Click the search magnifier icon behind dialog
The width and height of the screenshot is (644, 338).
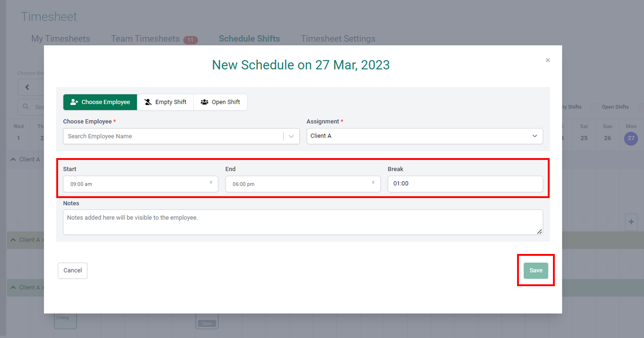click(26, 107)
